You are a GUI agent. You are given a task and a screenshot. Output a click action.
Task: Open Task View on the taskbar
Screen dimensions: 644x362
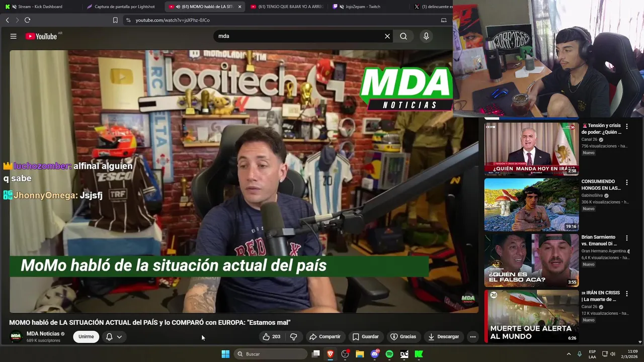tap(316, 354)
